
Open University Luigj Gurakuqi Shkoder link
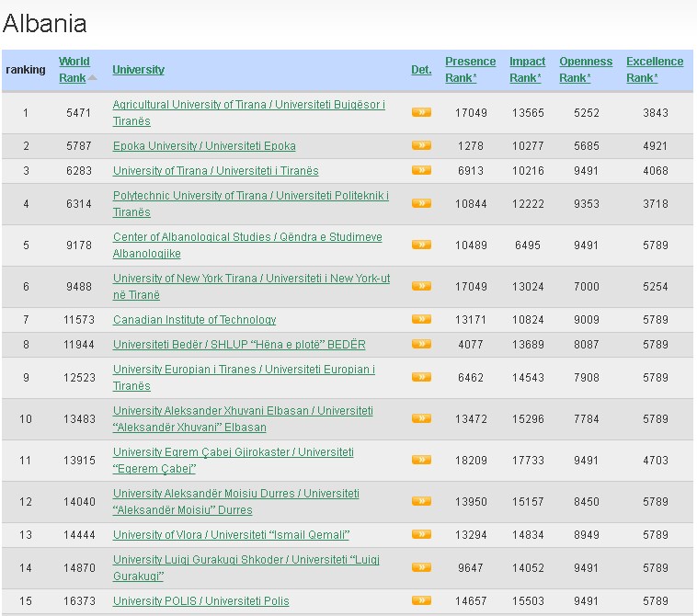[x=246, y=567]
